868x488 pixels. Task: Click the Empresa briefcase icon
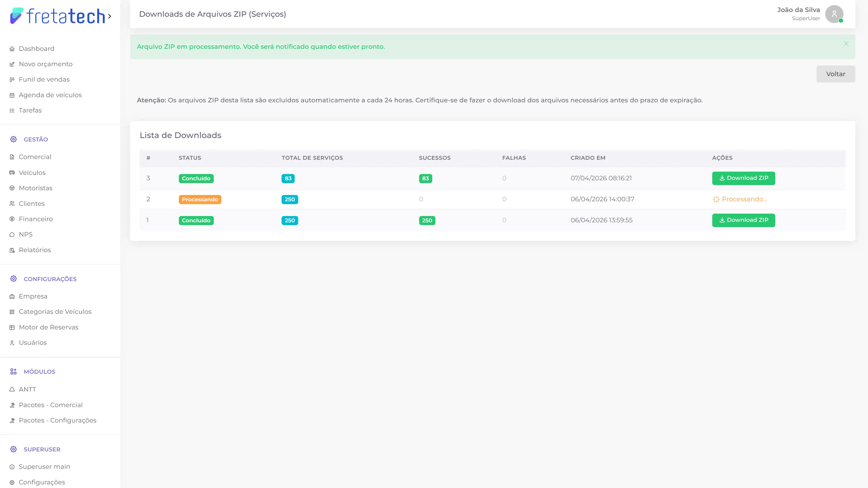[12, 296]
